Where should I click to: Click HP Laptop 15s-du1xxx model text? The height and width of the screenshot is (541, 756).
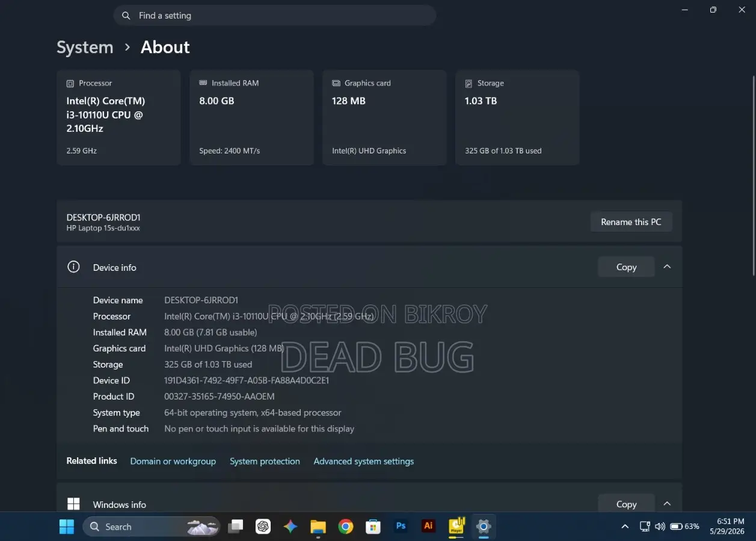pos(103,229)
